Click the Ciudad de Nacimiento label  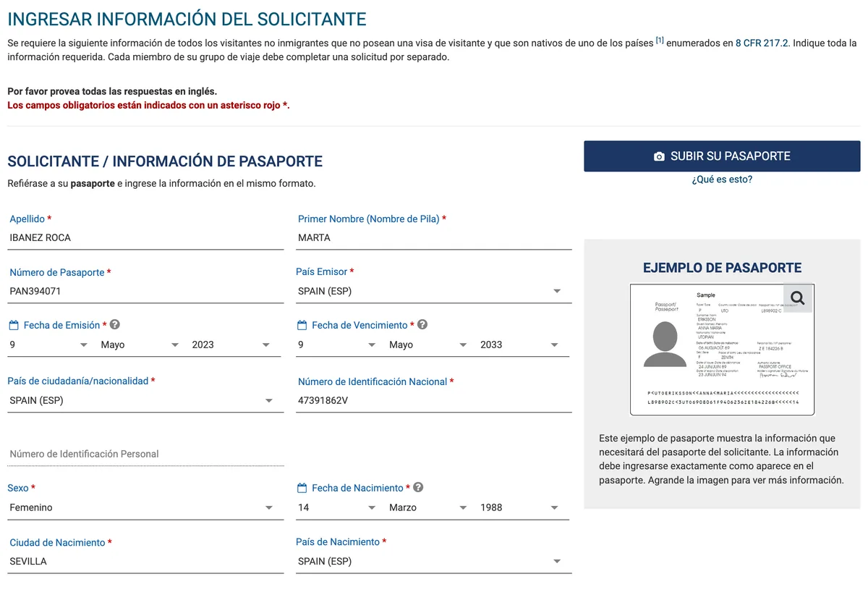pyautogui.click(x=57, y=542)
